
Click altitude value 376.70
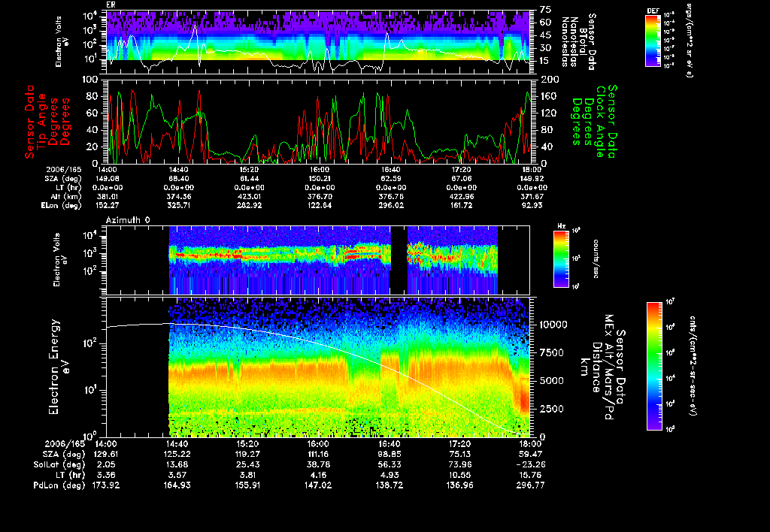pos(320,197)
